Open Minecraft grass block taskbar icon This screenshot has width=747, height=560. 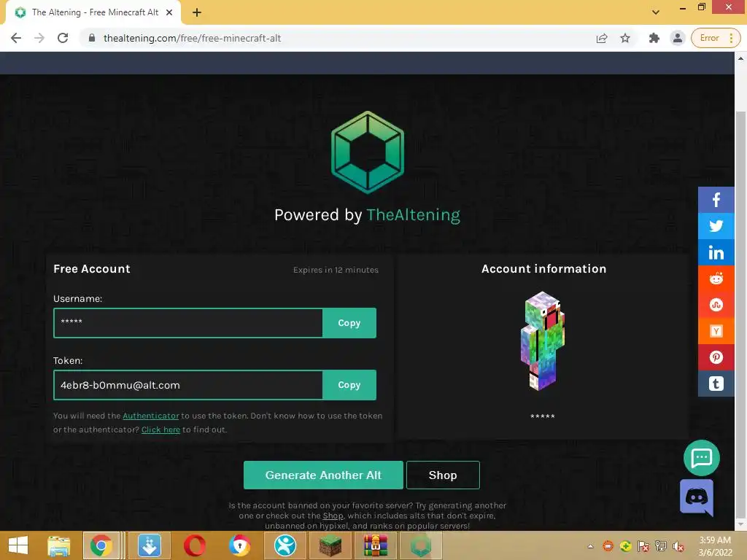pos(330,545)
